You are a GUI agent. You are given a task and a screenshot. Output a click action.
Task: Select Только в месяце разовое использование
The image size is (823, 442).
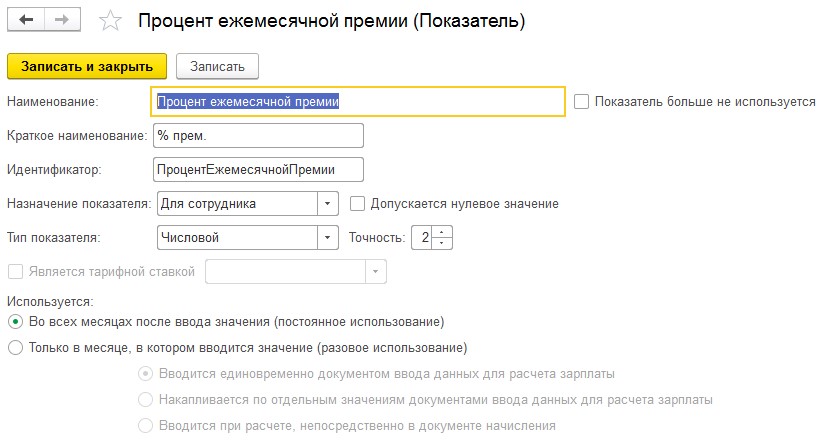pyautogui.click(x=15, y=348)
